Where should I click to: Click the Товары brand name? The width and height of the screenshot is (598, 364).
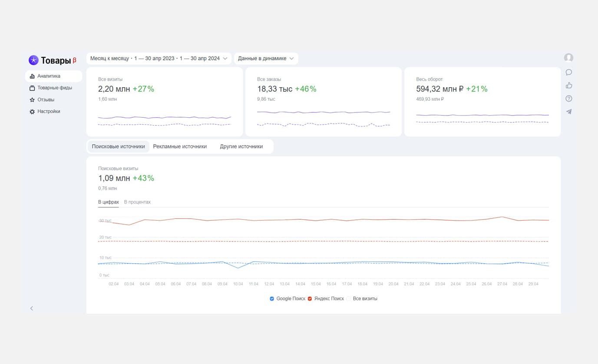coord(56,60)
